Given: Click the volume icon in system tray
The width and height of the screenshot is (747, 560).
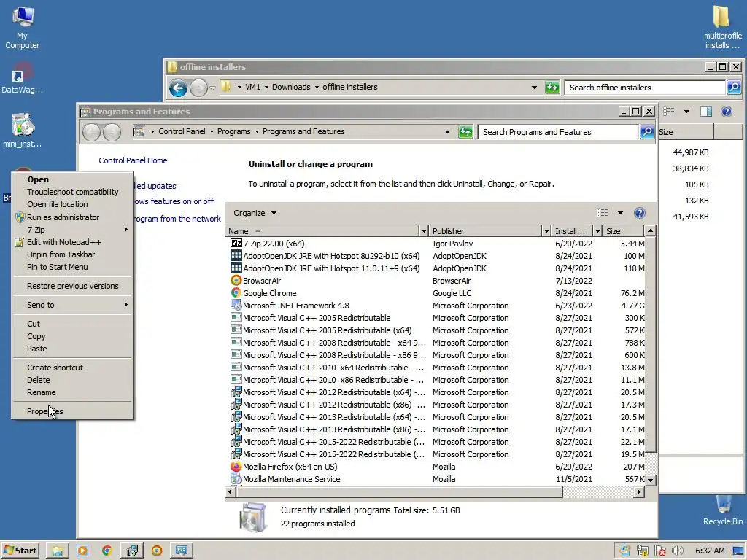Looking at the screenshot, I should click(677, 551).
